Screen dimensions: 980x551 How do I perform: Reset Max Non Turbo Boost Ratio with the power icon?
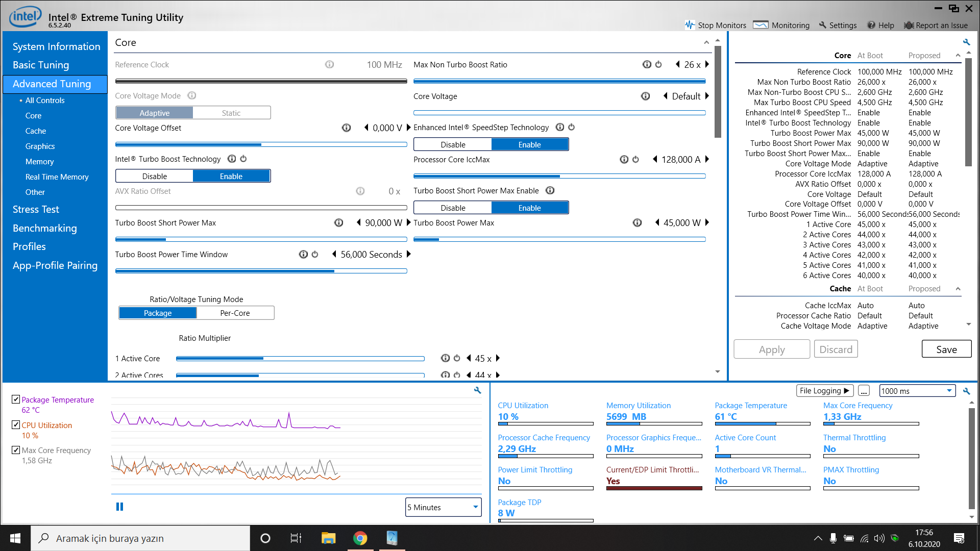pyautogui.click(x=658, y=64)
